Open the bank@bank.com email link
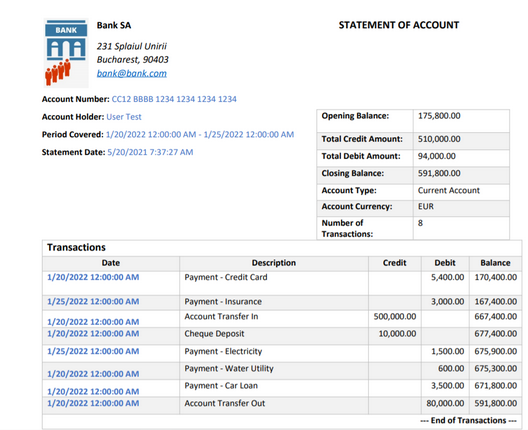Image resolution: width=528 pixels, height=430 pixels. point(132,73)
